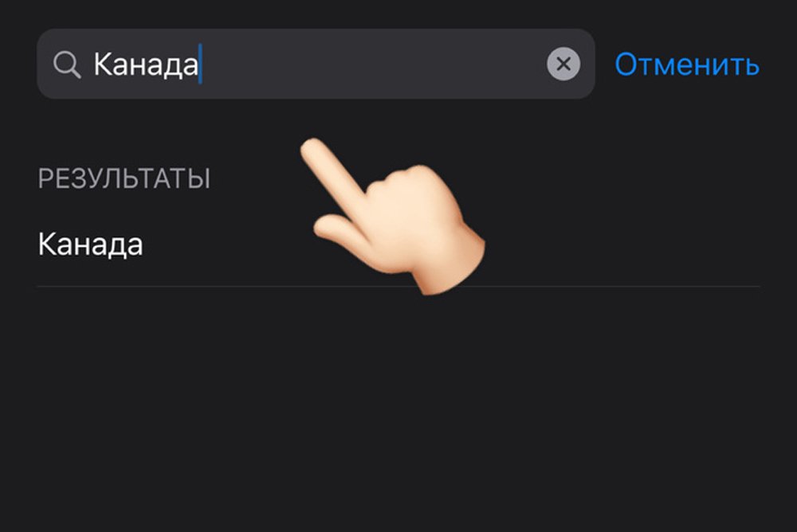Place cursor on typed Канада text in search bar
The width and height of the screenshot is (797, 532).
coord(145,65)
